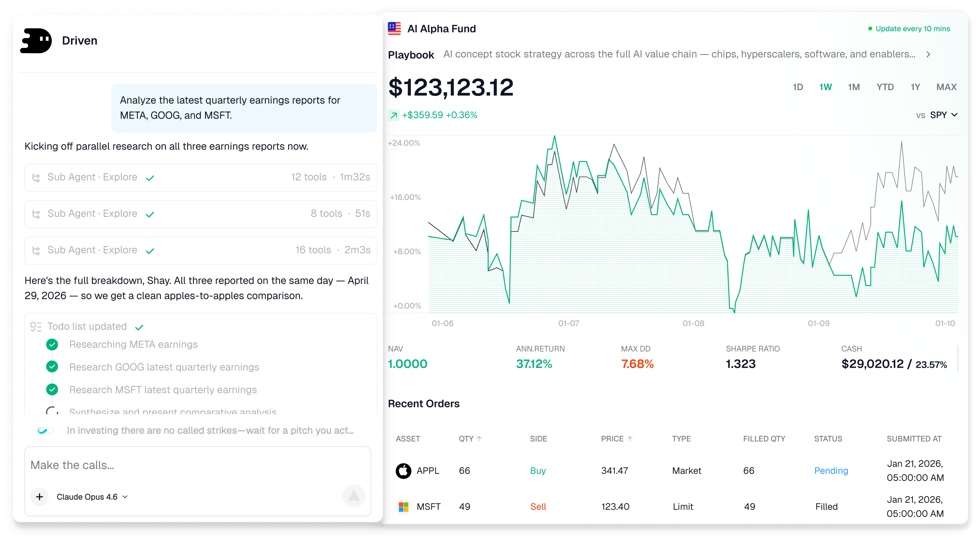The image size is (980, 543).
Task: Click the checkmark on the 1m32s sub agent row
Action: [150, 178]
